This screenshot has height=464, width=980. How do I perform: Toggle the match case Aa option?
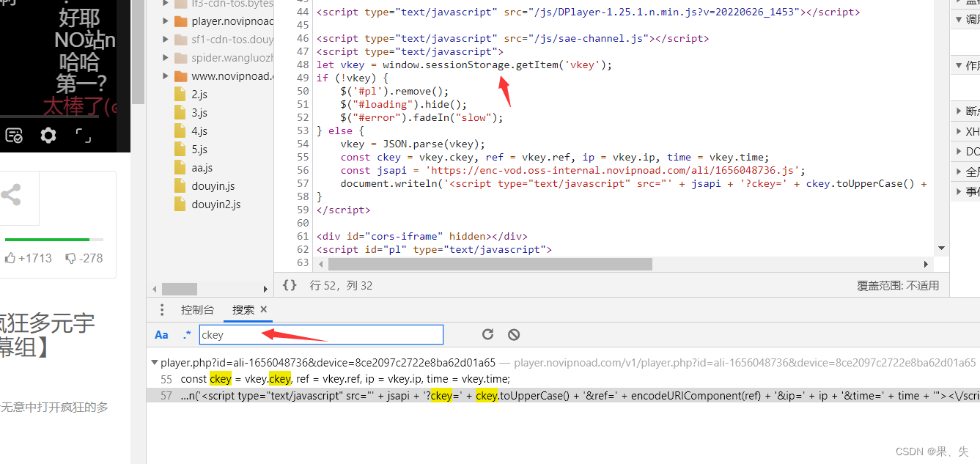(161, 335)
